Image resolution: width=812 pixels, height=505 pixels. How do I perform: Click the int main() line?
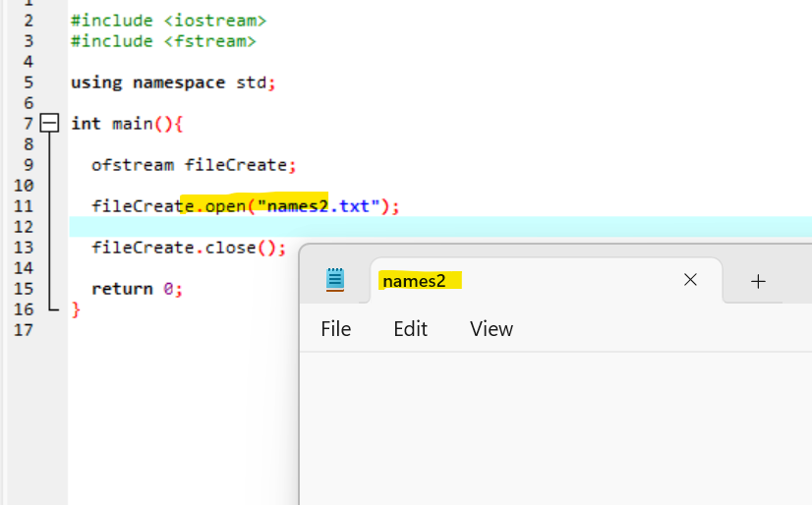tap(127, 124)
